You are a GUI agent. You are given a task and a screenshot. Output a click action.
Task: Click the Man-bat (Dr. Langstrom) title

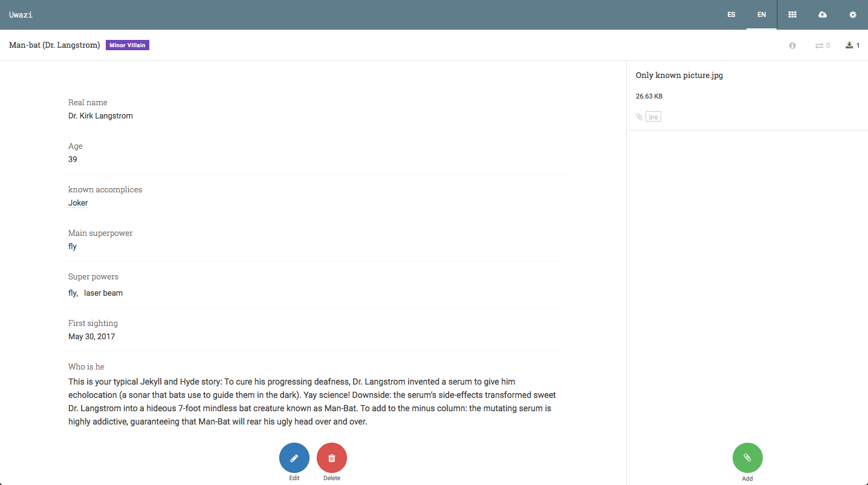click(54, 45)
